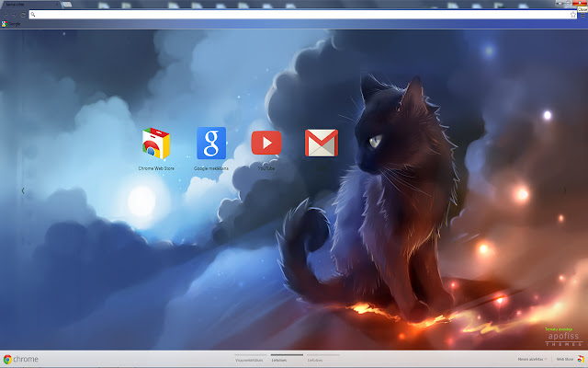Viewport: 588px width, 368px height.
Task: Go forward with the browser forward arrow
Action: (15, 15)
